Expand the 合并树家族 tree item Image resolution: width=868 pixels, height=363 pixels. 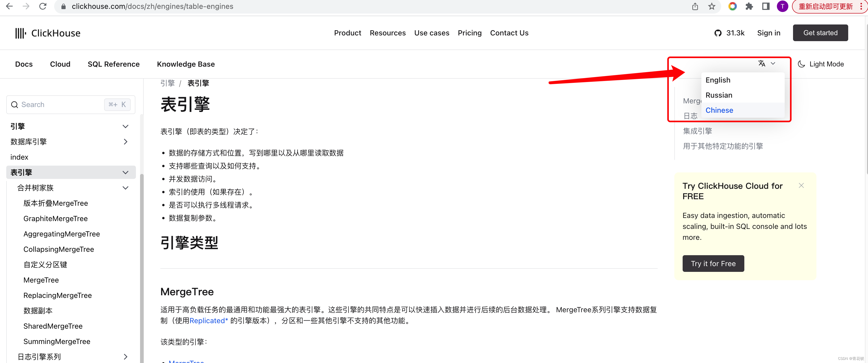tap(126, 187)
